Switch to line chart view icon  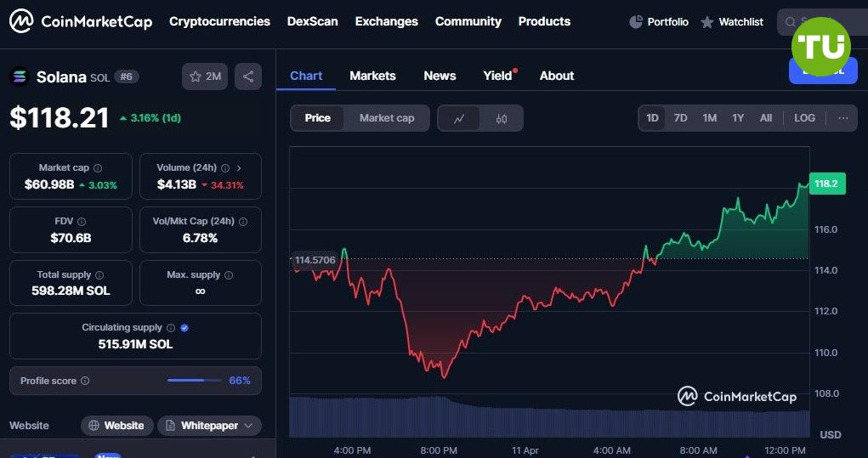coord(459,118)
